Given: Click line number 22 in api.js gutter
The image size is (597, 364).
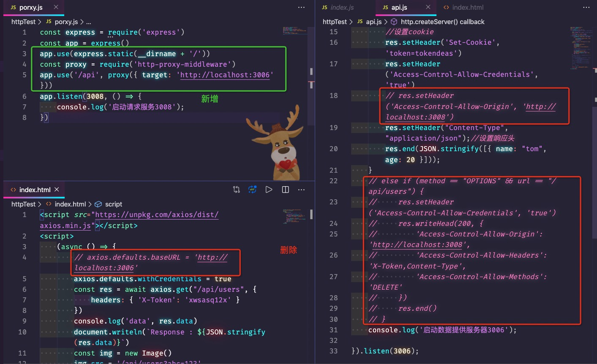Looking at the screenshot, I should point(334,181).
